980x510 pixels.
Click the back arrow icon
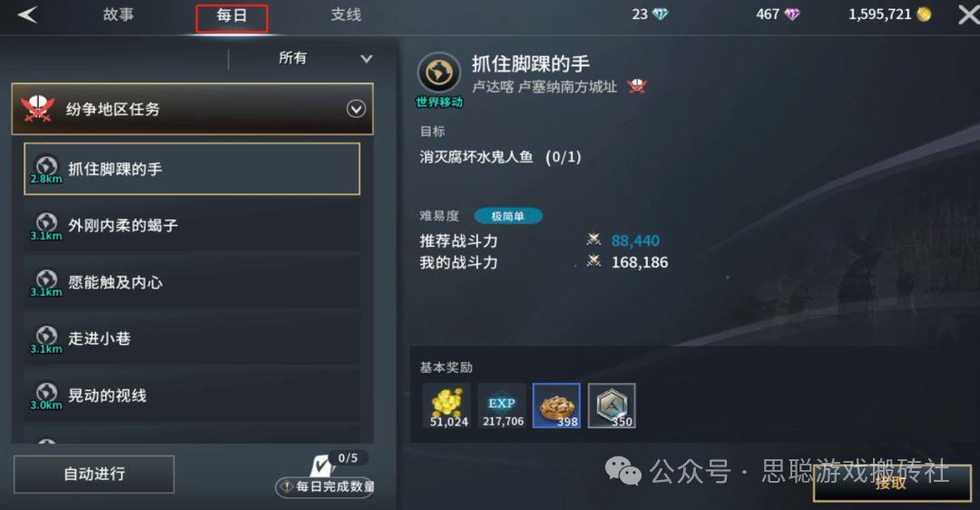pyautogui.click(x=27, y=15)
